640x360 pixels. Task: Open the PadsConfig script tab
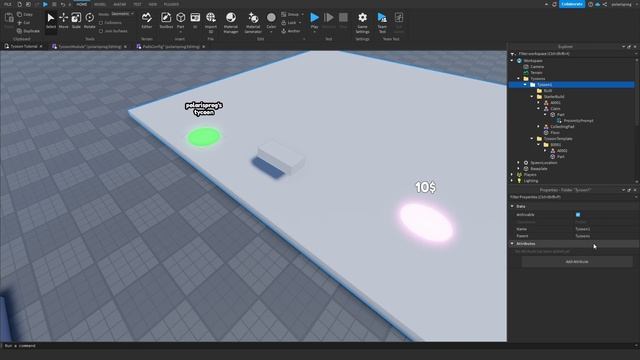coord(171,47)
